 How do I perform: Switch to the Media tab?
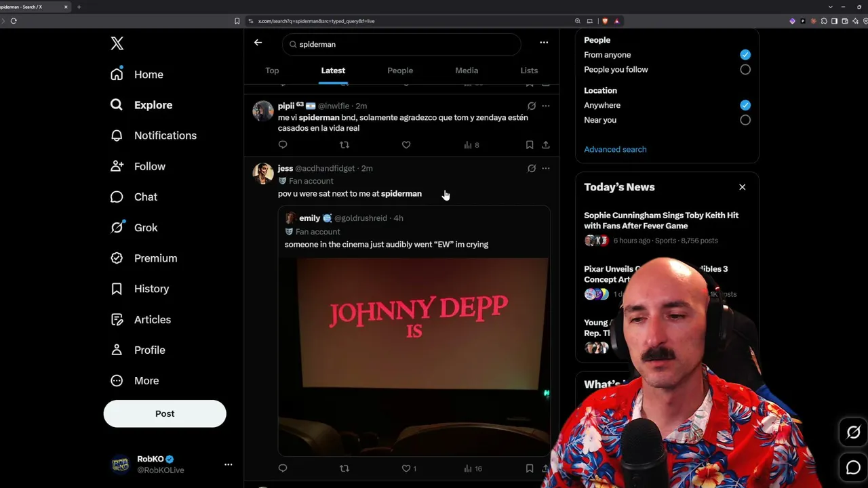[467, 70]
